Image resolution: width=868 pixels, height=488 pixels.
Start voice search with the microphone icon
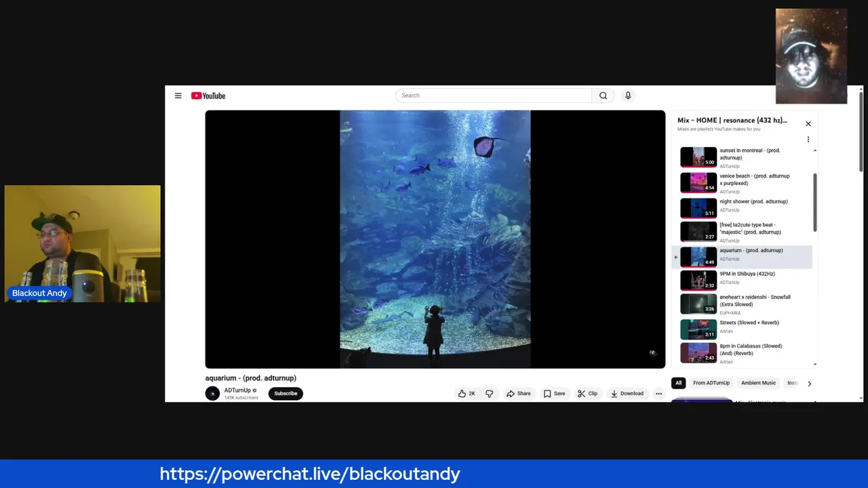[628, 96]
